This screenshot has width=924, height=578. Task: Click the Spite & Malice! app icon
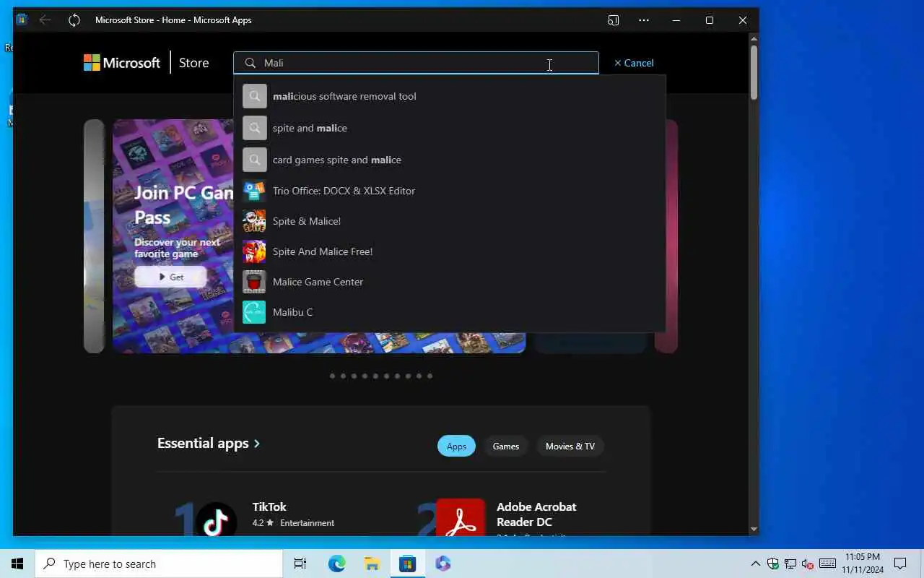[x=254, y=221]
